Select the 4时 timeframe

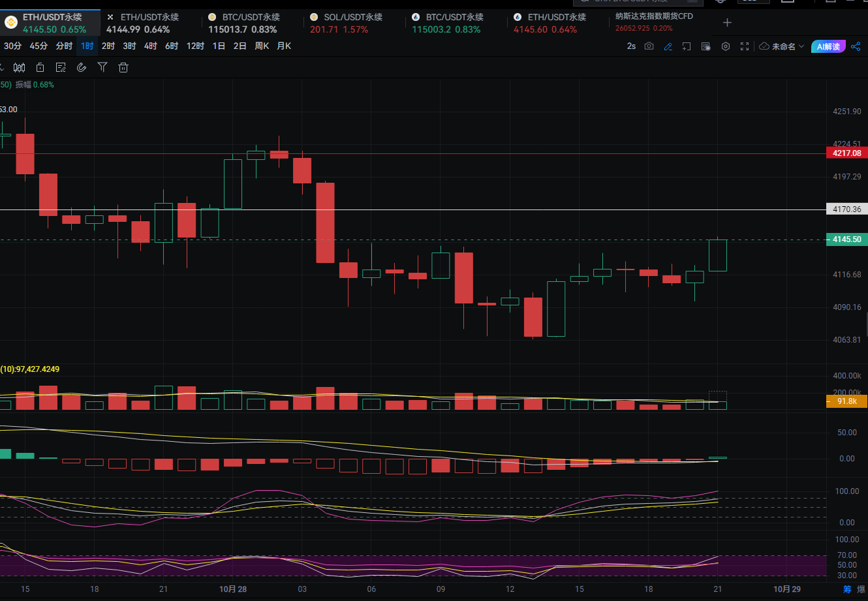[x=151, y=46]
